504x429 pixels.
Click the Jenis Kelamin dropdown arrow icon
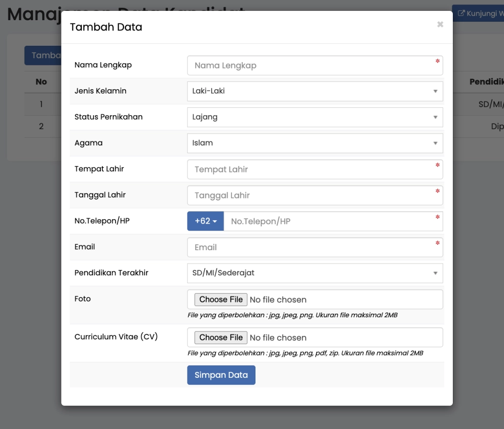click(x=436, y=92)
